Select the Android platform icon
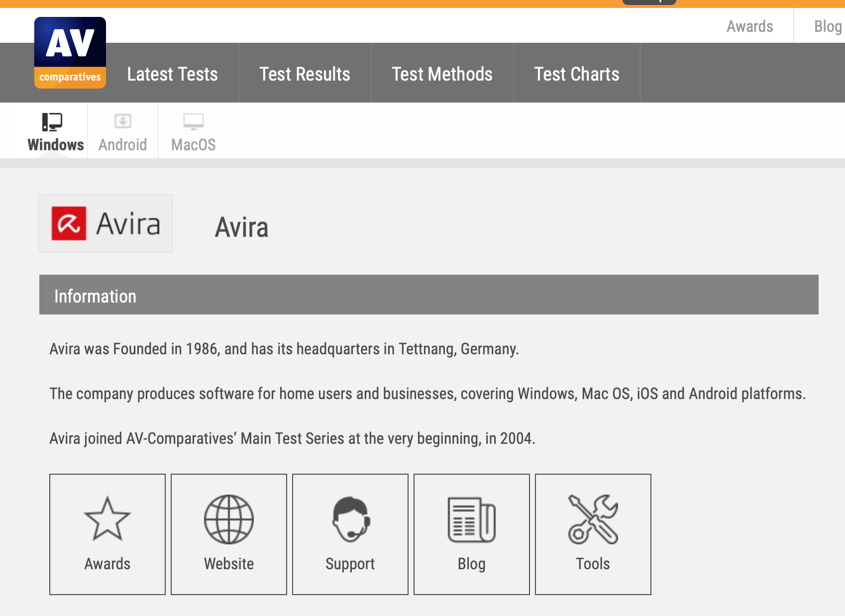This screenshot has width=845, height=616. click(123, 121)
